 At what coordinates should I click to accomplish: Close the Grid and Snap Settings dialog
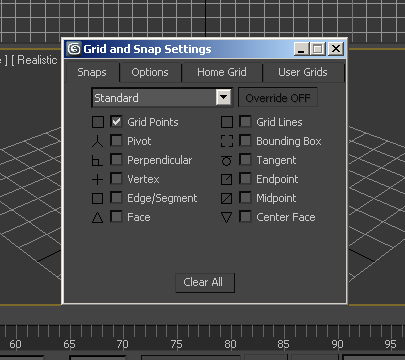336,49
